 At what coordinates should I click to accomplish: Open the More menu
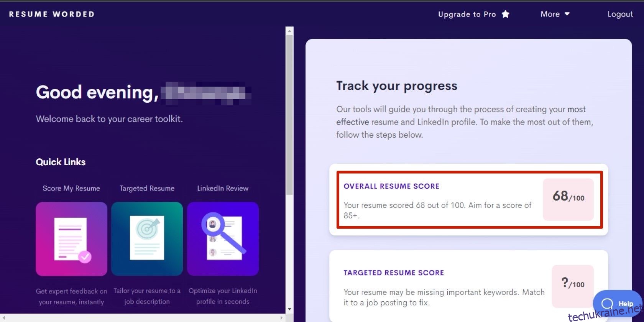555,14
